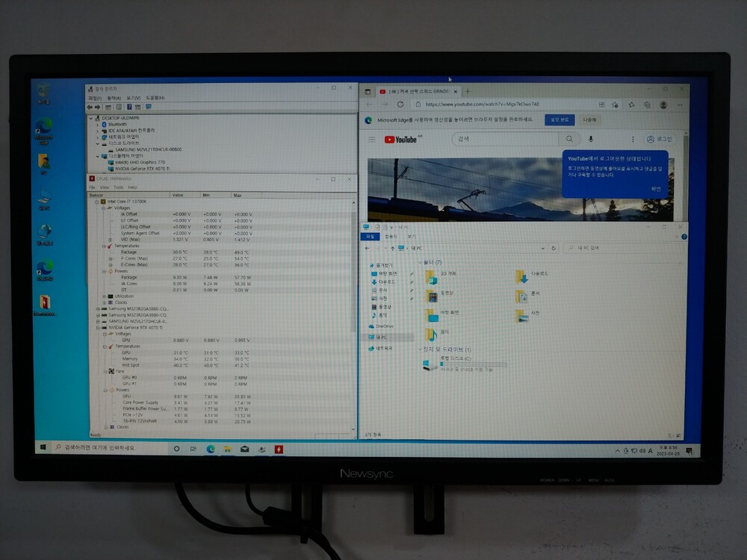
Task: Reload the page in Edge
Action: [400, 105]
